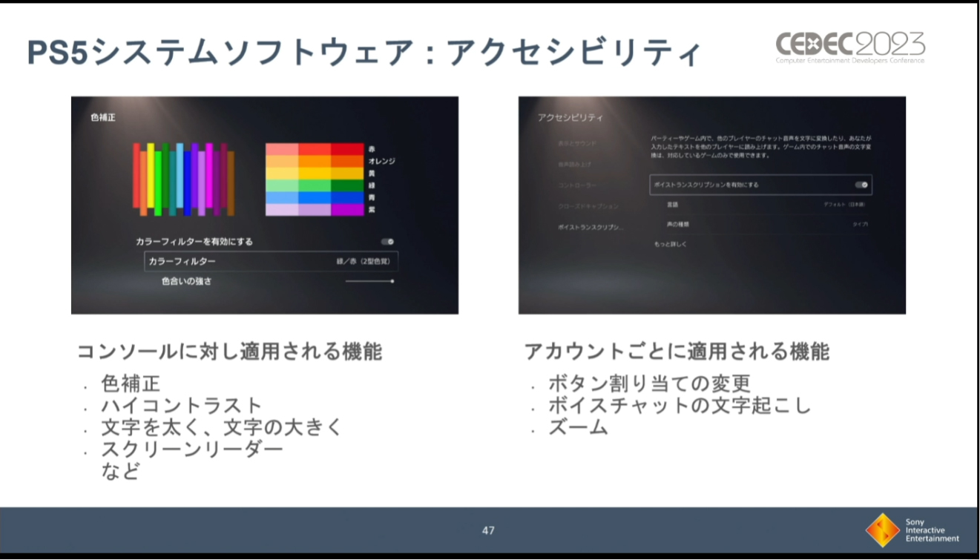980x560 pixels.
Task: Select 表示とサウンド in the accessibility menu
Action: (x=577, y=142)
